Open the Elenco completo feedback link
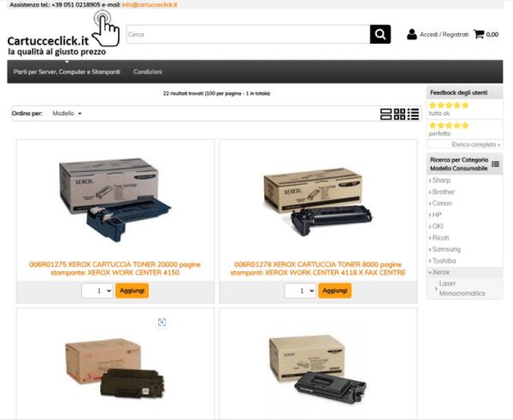The width and height of the screenshot is (513, 420). pos(475,145)
